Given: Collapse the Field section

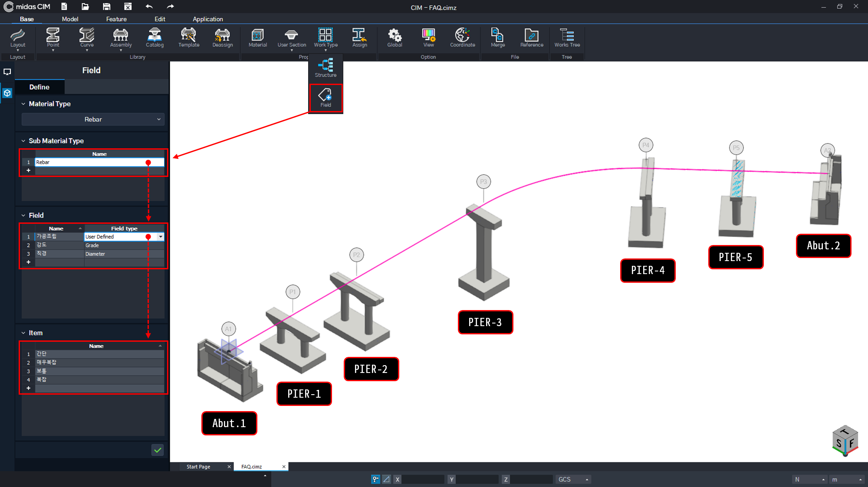Looking at the screenshot, I should (x=23, y=216).
